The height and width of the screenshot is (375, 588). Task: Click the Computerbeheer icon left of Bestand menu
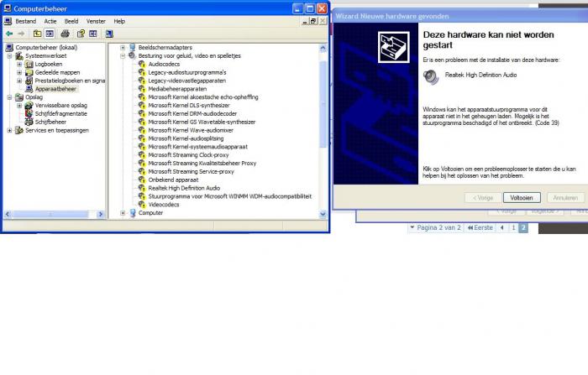[8, 21]
